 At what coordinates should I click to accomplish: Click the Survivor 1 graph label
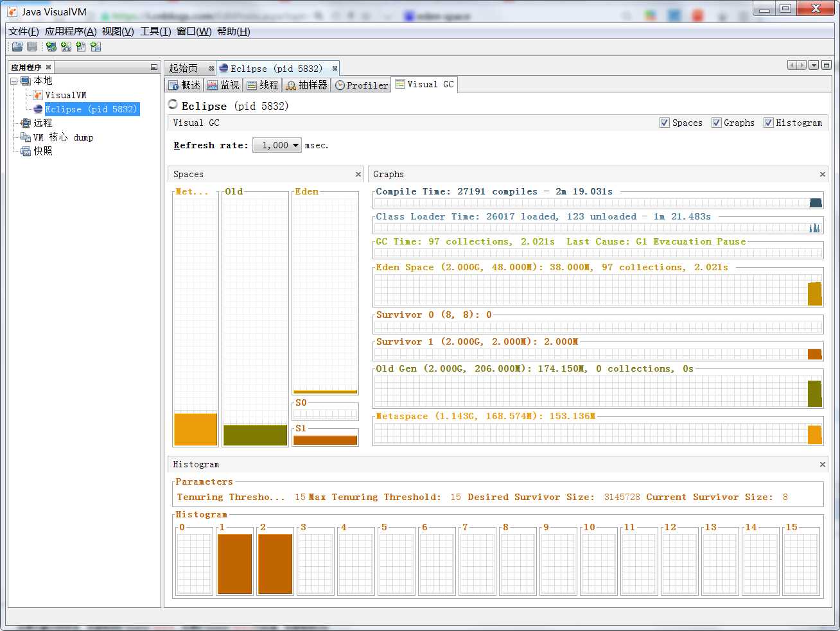tap(477, 341)
